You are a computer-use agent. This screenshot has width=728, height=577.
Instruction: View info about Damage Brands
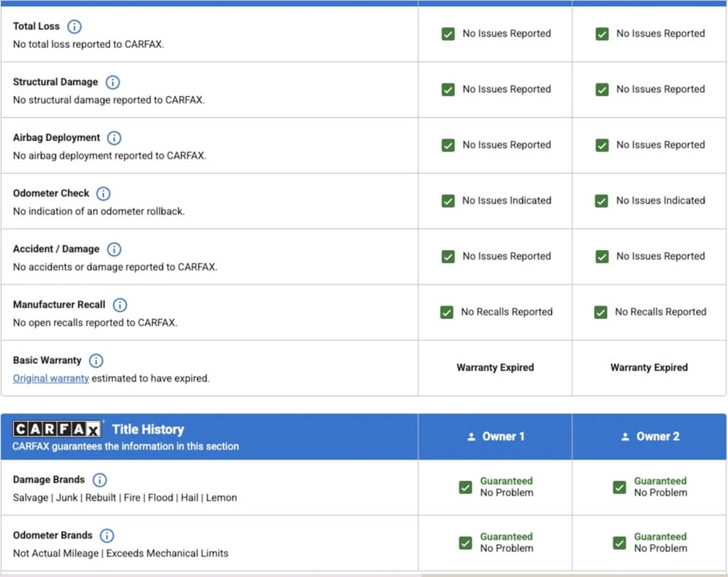(99, 480)
